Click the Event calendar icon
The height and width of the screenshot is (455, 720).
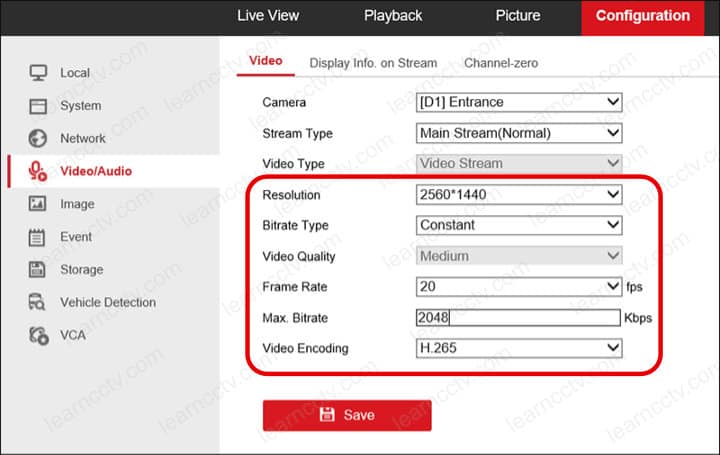pos(38,237)
